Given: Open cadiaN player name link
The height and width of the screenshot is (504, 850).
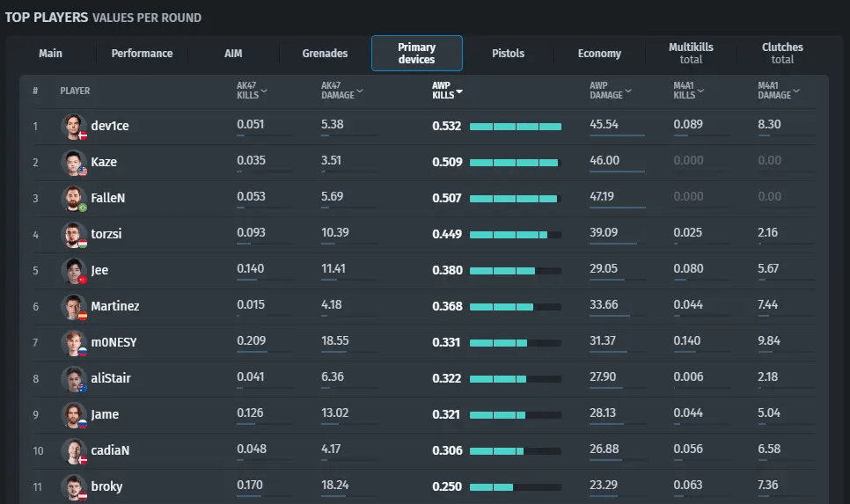Looking at the screenshot, I should click(110, 450).
